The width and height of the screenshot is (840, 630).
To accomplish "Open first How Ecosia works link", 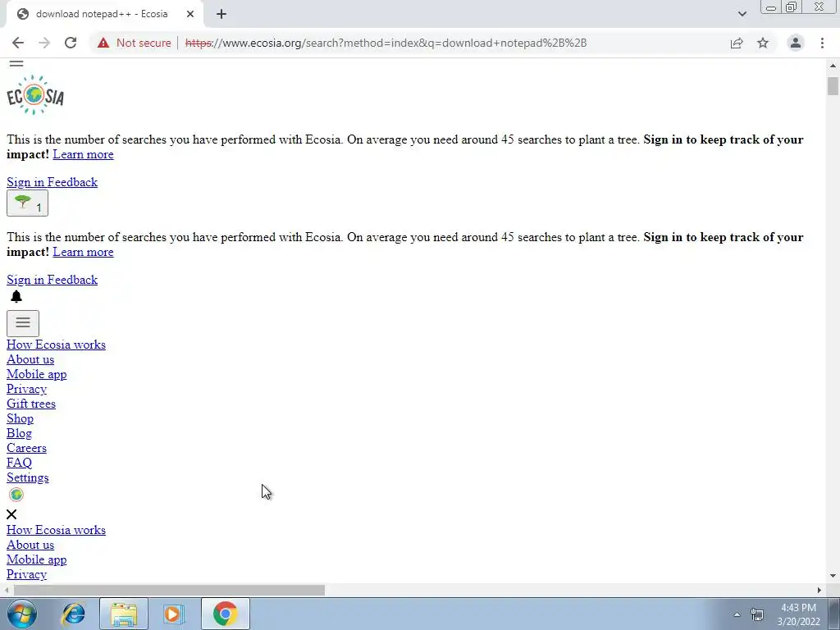I will point(56,345).
